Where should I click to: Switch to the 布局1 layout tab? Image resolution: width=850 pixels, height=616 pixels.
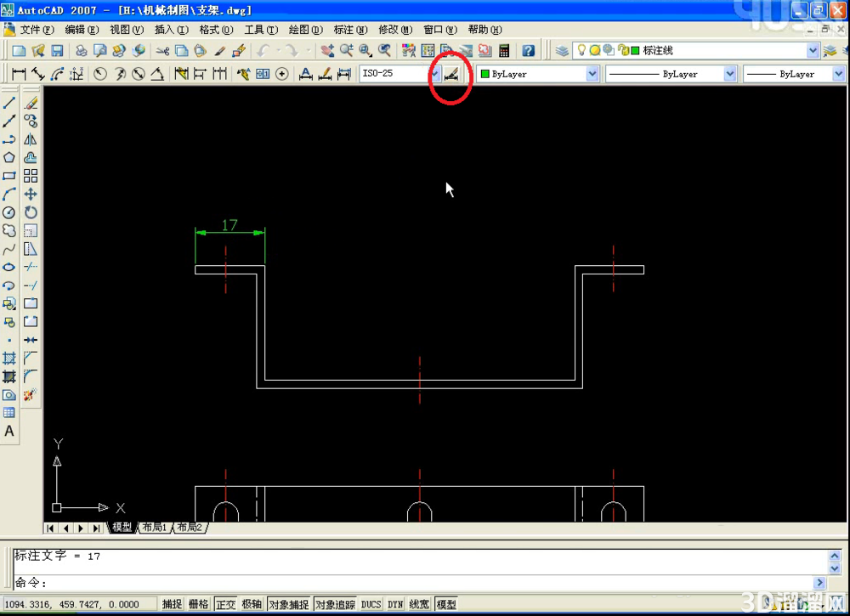pyautogui.click(x=155, y=527)
